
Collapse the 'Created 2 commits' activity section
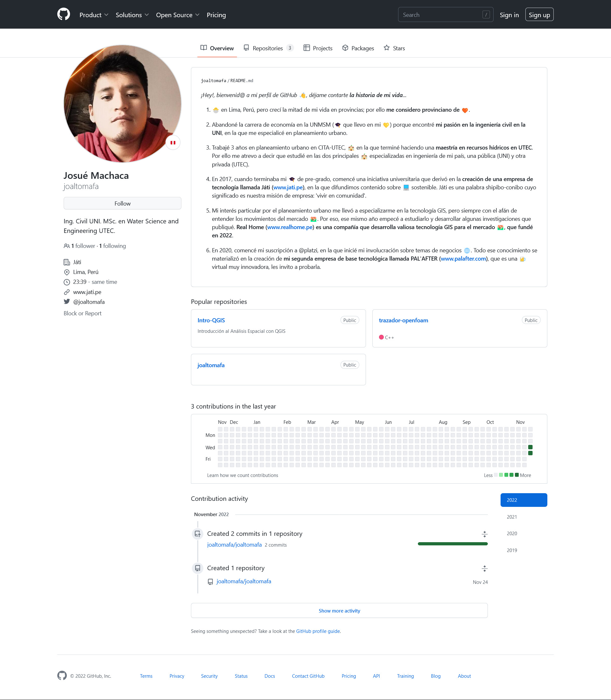coord(484,534)
